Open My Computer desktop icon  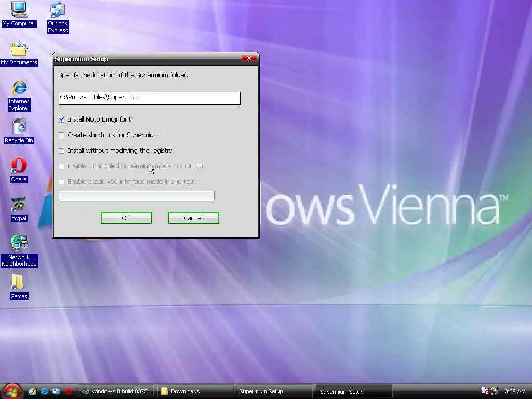pyautogui.click(x=19, y=14)
